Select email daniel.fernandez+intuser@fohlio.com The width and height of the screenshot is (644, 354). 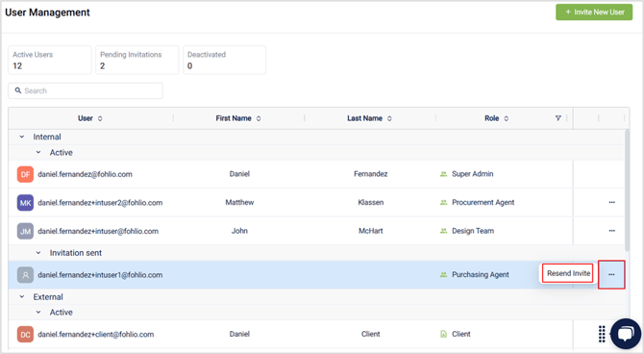98,231
